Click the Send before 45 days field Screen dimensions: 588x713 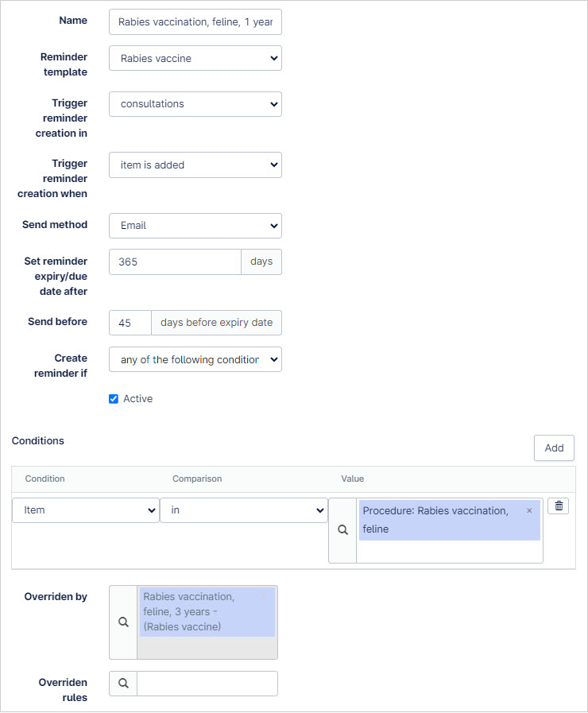130,323
